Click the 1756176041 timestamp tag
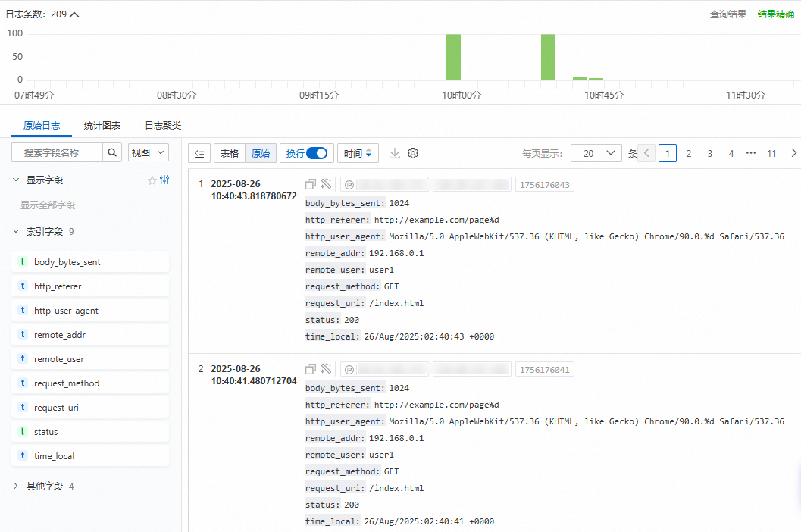 [545, 370]
